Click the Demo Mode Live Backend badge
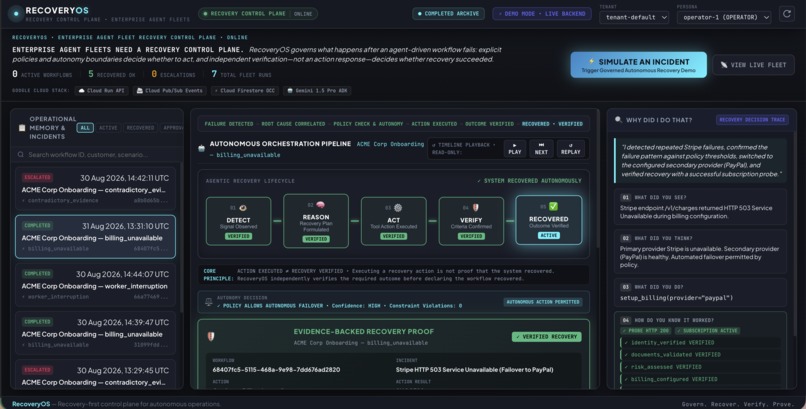806x409 pixels. tap(541, 14)
